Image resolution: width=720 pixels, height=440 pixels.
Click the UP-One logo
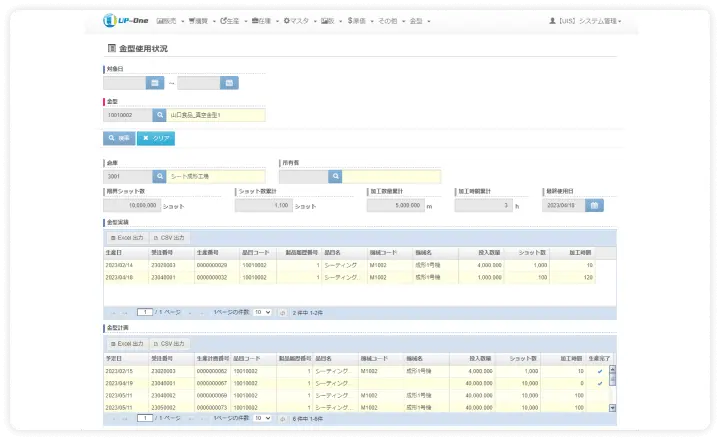124,20
